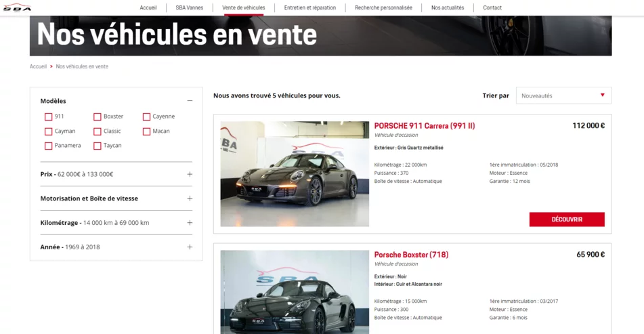Viewport: 644px width, 334px height.
Task: Click the Découvrir button for 911 Carrera
Action: point(567,220)
